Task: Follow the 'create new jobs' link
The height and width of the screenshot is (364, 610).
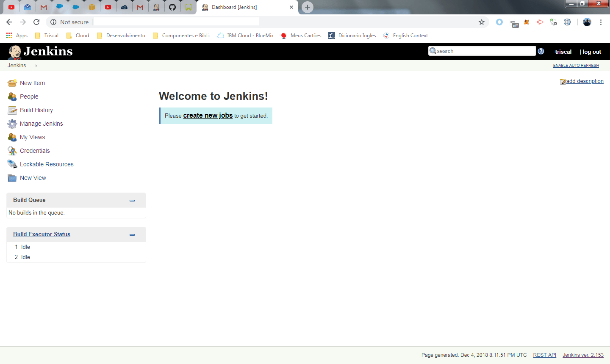Action: click(x=208, y=116)
